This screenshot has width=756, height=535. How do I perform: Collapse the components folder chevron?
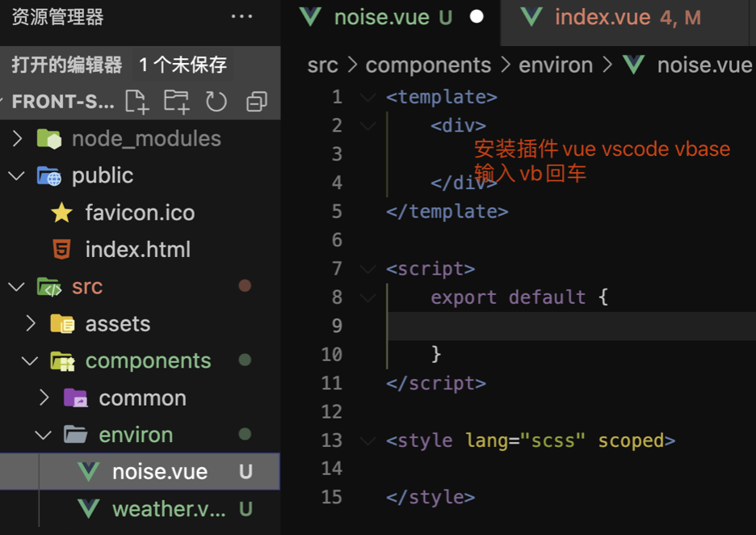point(30,361)
